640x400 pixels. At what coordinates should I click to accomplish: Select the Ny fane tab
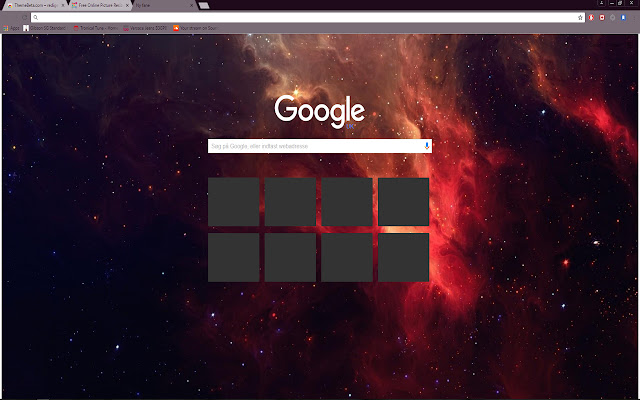163,5
